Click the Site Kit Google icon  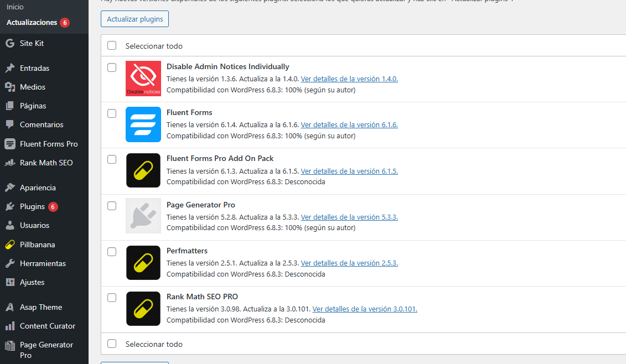coord(10,43)
